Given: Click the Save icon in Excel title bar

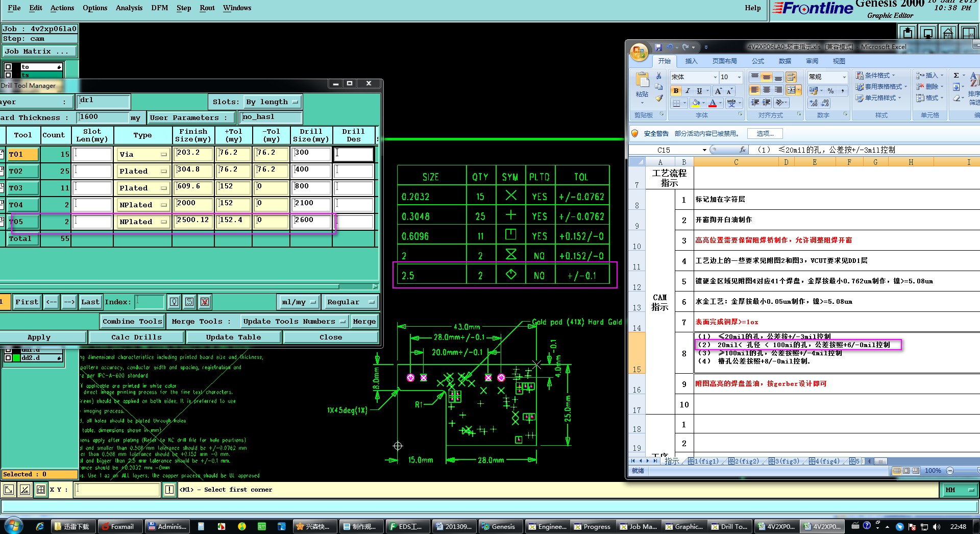Looking at the screenshot, I should [658, 47].
